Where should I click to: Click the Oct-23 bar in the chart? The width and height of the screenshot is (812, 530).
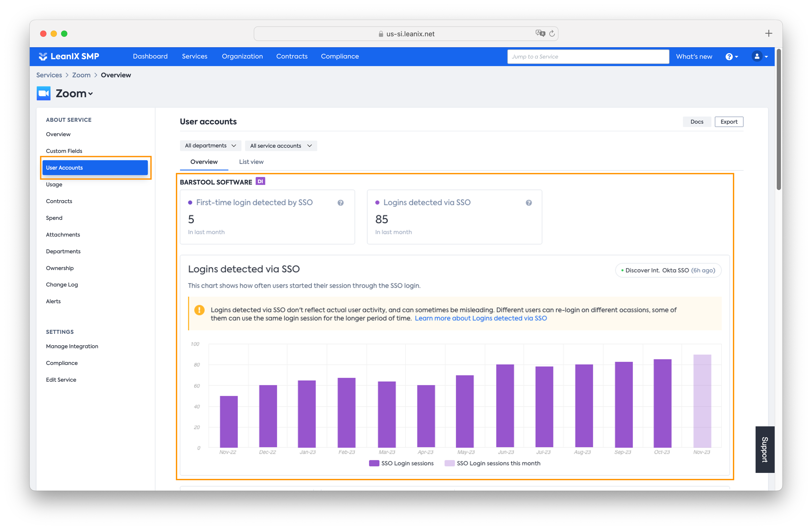(662, 403)
